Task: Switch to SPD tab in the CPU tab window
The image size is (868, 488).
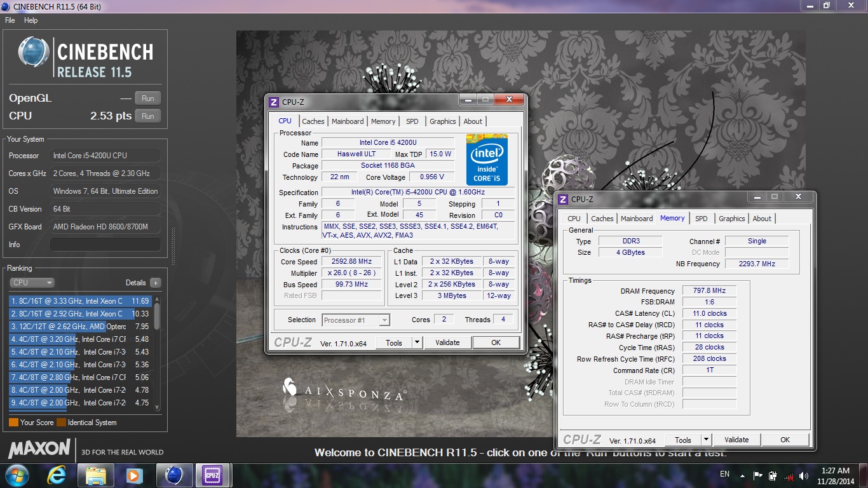Action: [x=412, y=121]
